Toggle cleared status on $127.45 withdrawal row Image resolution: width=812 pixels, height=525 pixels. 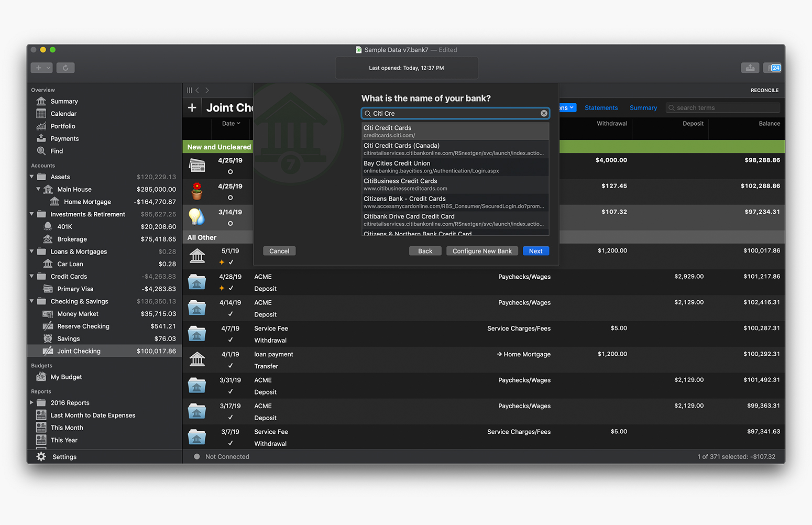coord(231,198)
